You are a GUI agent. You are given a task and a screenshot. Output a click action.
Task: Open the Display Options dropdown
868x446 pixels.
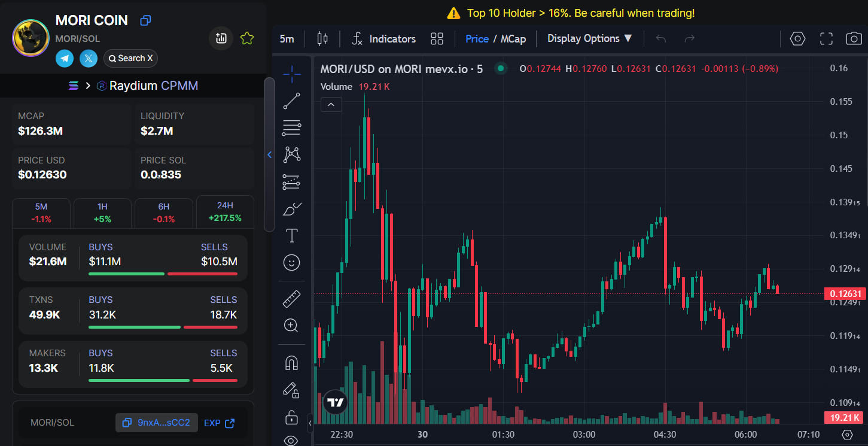(590, 39)
